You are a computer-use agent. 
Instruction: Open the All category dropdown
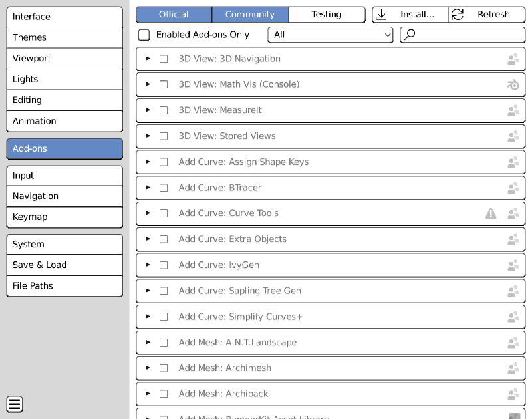(330, 35)
